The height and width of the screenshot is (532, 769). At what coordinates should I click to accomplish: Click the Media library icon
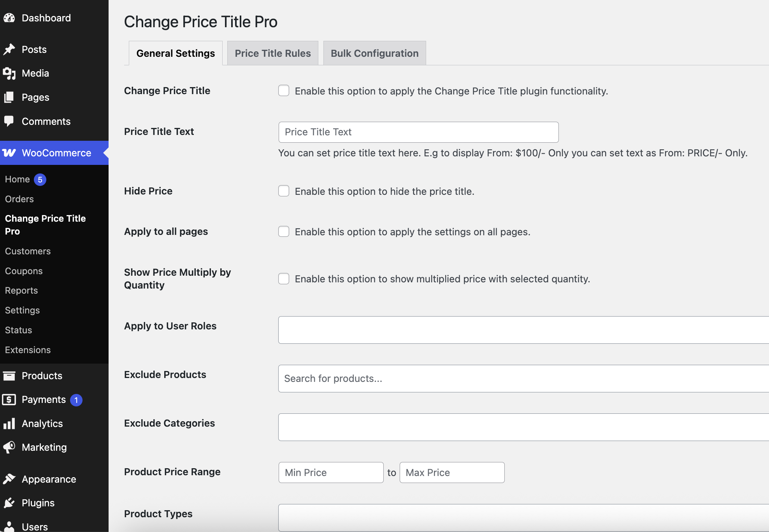tap(9, 73)
